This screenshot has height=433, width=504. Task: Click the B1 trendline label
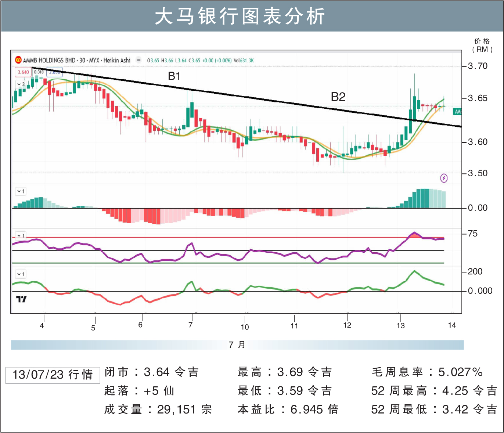point(174,76)
